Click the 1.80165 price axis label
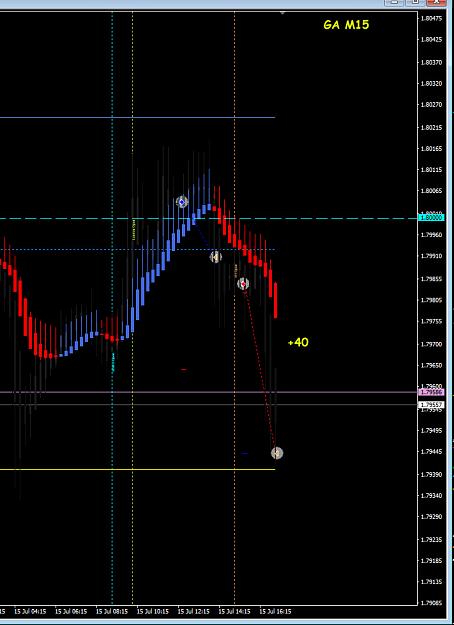The width and height of the screenshot is (454, 625). [431, 149]
